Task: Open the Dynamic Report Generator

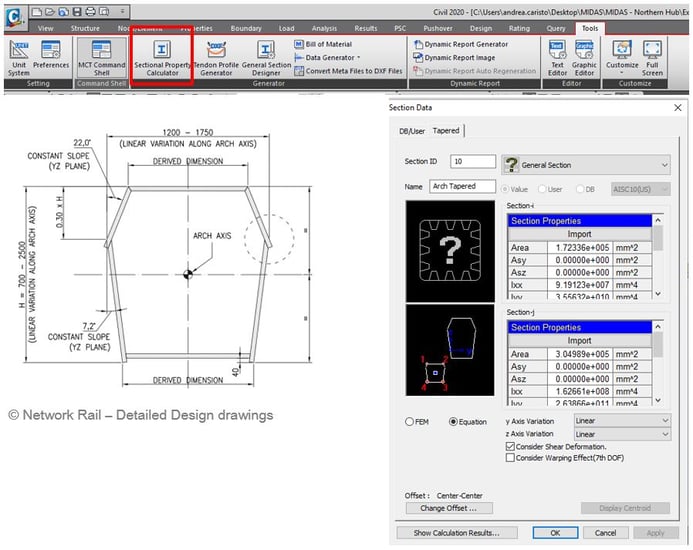Action: tap(461, 44)
